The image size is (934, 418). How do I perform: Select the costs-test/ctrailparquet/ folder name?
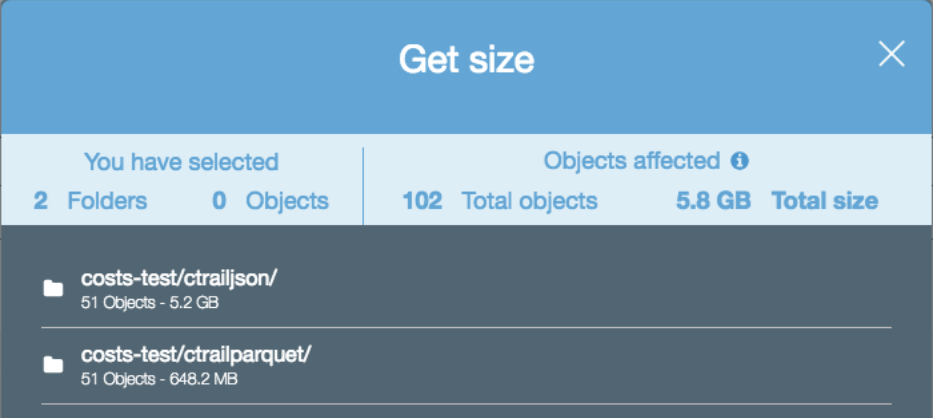(x=197, y=355)
